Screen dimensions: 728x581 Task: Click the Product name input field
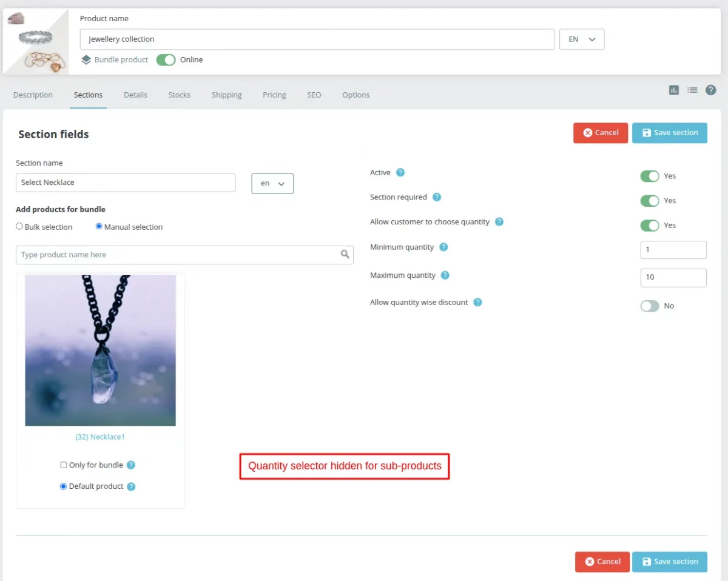317,39
